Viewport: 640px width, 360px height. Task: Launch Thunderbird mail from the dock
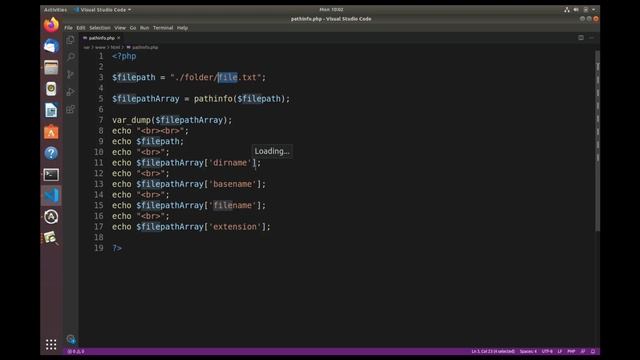click(51, 46)
